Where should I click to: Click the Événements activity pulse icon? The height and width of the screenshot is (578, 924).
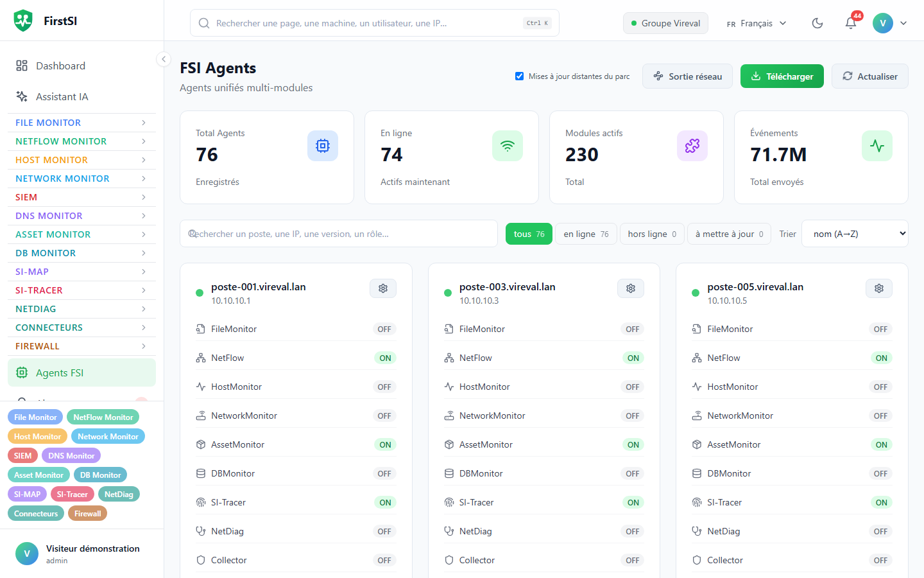877,146
